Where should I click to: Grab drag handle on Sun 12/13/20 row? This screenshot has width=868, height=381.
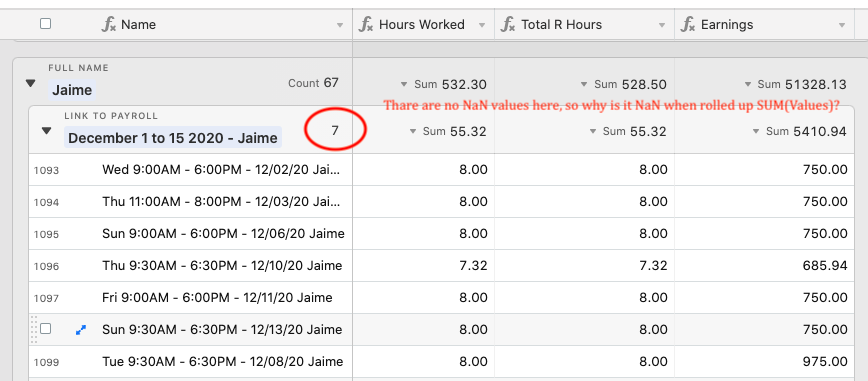(33, 329)
